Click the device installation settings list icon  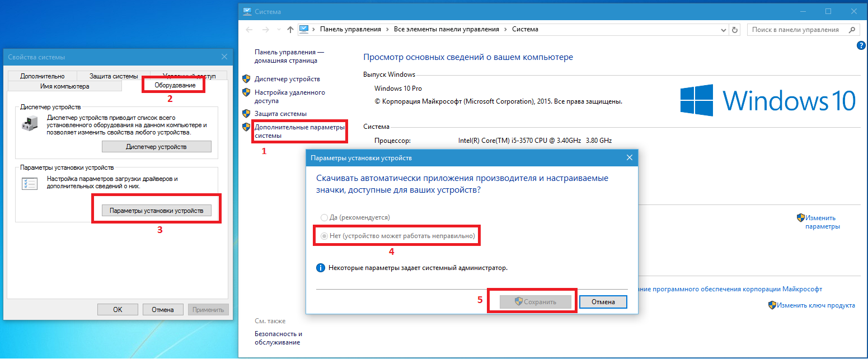pos(29,183)
